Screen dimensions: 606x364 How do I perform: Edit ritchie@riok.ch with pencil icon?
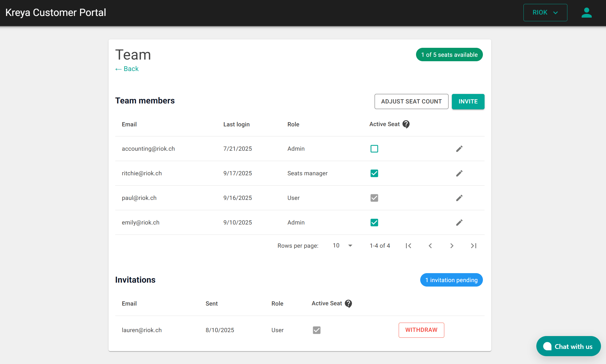click(x=459, y=173)
